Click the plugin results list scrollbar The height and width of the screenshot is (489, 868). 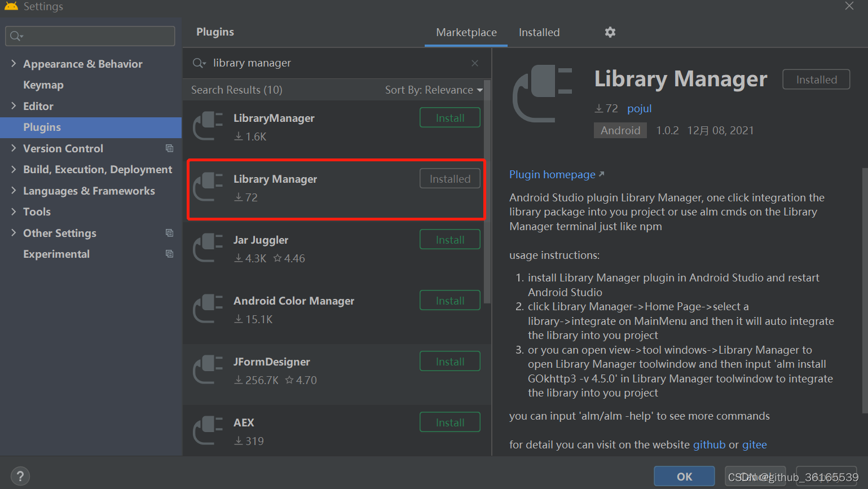[487, 192]
